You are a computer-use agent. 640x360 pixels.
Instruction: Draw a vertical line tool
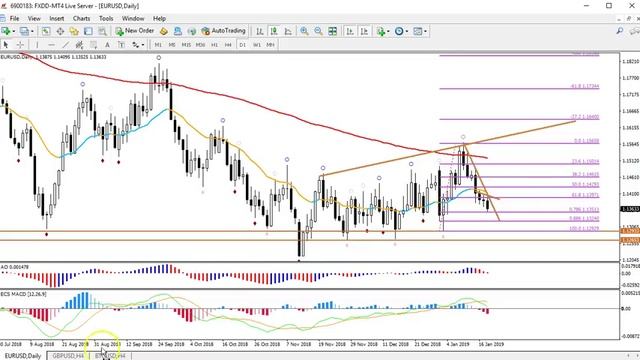(37, 45)
